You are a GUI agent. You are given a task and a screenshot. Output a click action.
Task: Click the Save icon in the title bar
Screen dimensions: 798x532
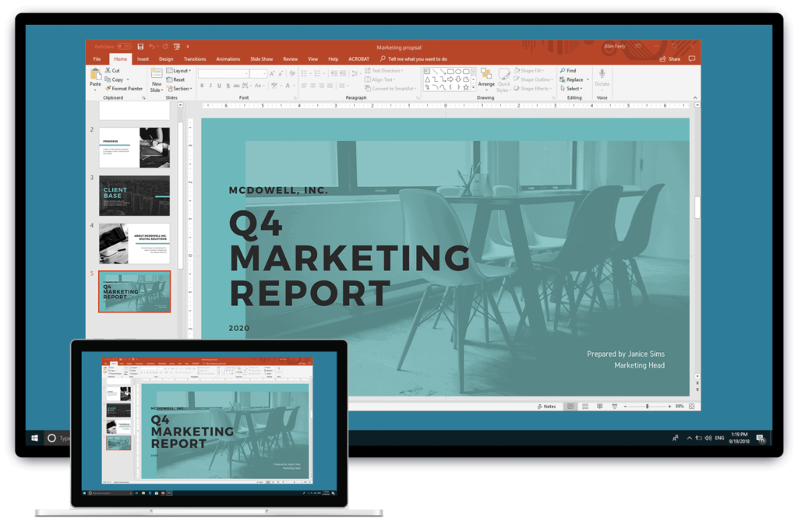click(x=140, y=46)
